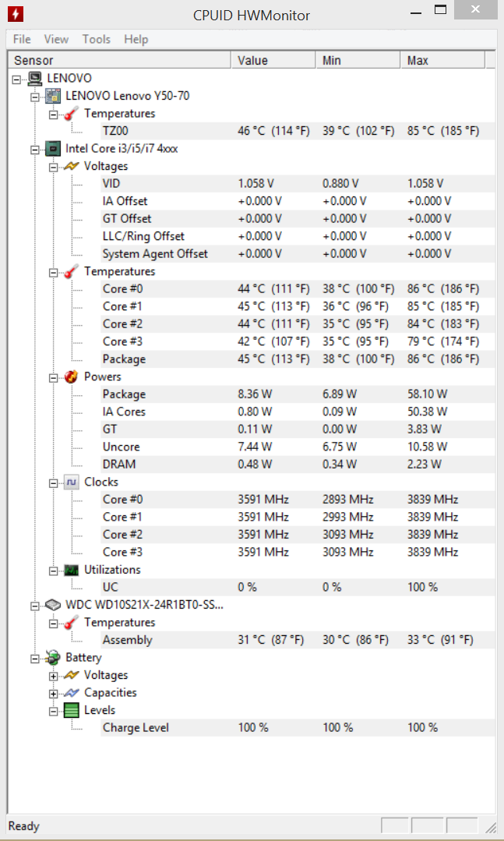Viewport: 504px width, 841px height.
Task: Click the HWMonitor lightning bolt title icon
Action: 16,14
